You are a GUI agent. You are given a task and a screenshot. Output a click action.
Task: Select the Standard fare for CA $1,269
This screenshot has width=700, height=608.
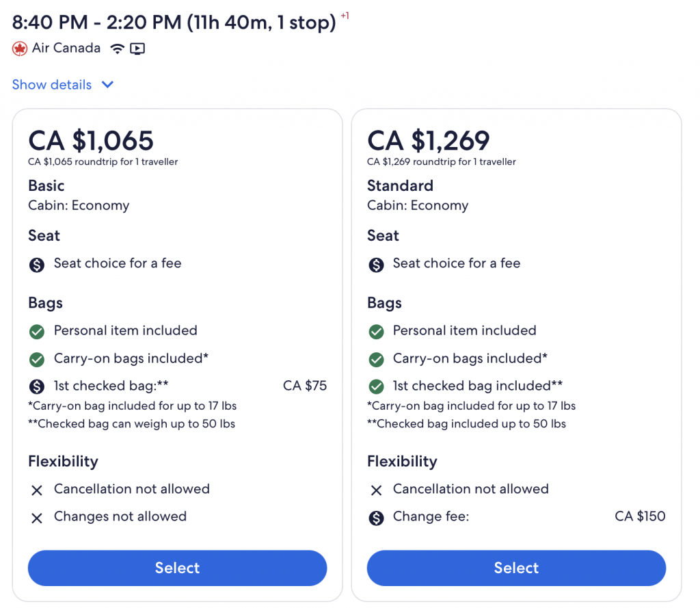click(x=516, y=568)
